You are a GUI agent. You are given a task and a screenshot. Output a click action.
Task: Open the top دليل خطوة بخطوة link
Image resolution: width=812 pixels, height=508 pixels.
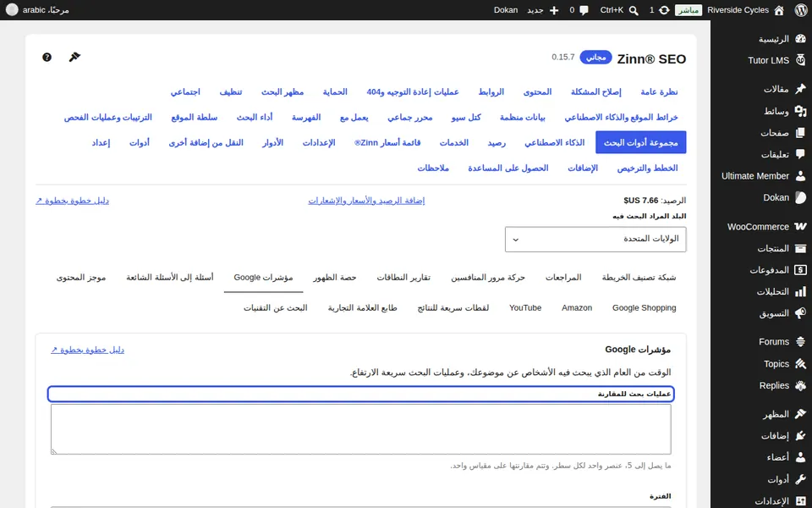click(72, 201)
